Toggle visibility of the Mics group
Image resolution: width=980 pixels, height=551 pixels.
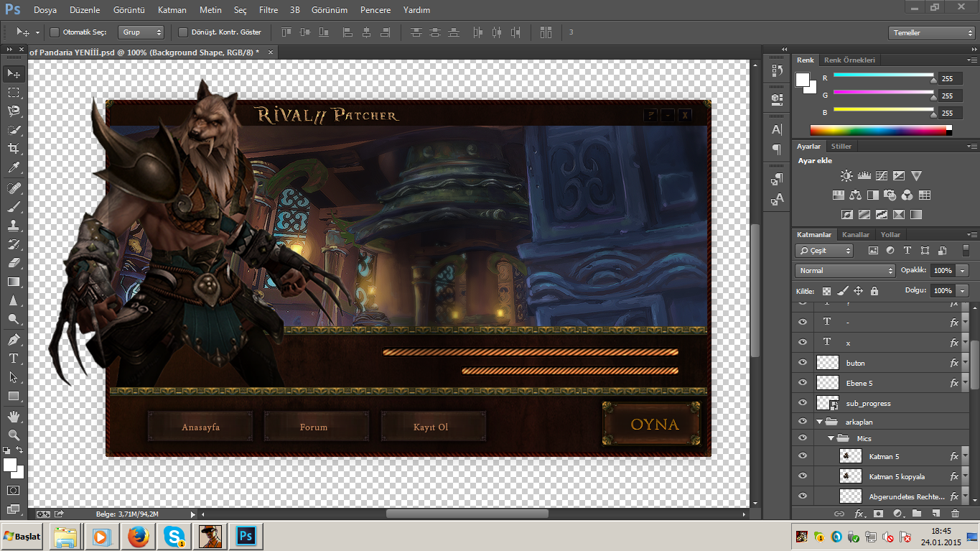pos(803,437)
